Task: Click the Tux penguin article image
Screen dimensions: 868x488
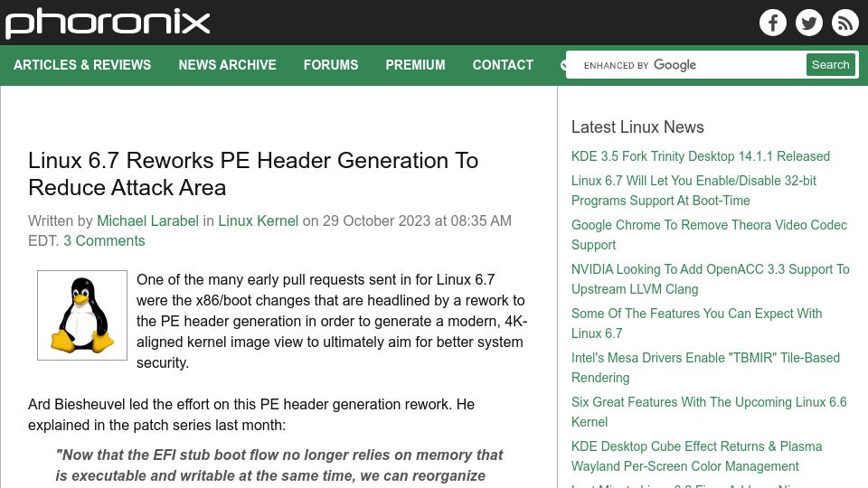Action: pos(82,315)
